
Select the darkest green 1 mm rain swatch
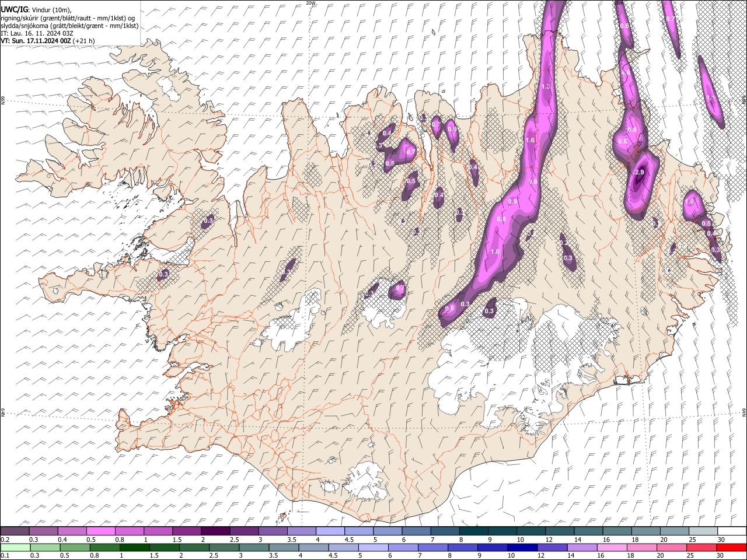point(134,547)
